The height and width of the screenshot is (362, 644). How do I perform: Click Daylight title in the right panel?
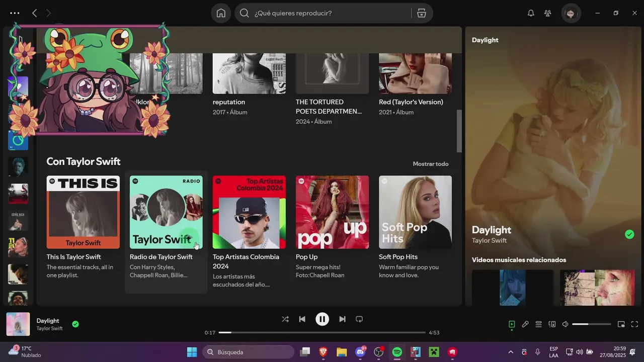[492, 230]
